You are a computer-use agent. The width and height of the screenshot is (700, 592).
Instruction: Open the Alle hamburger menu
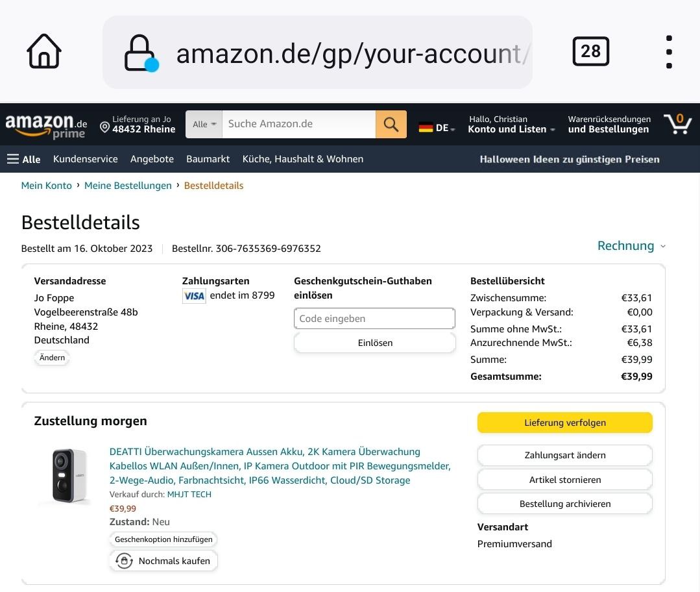pos(23,159)
